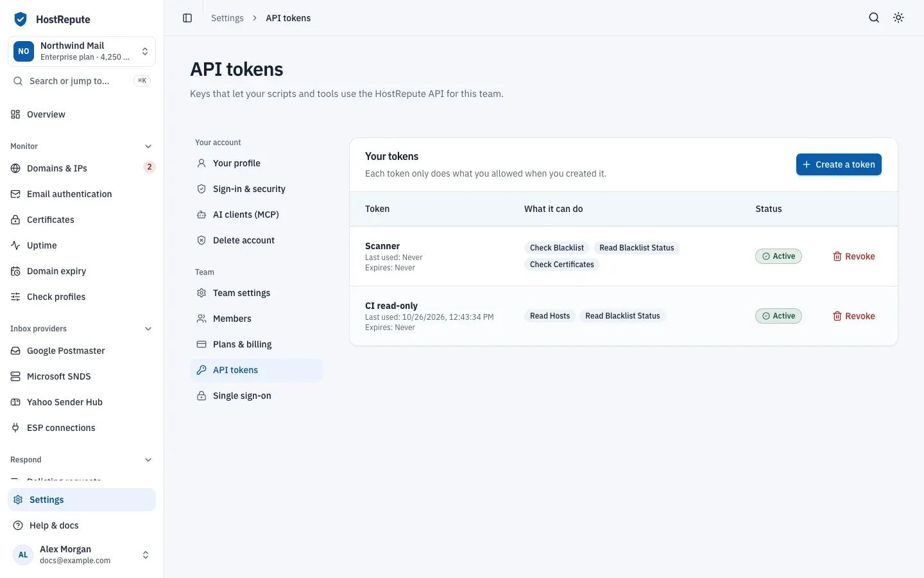Screen dimensions: 924x578
Task: Click the What it can do header
Action: pos(554,209)
